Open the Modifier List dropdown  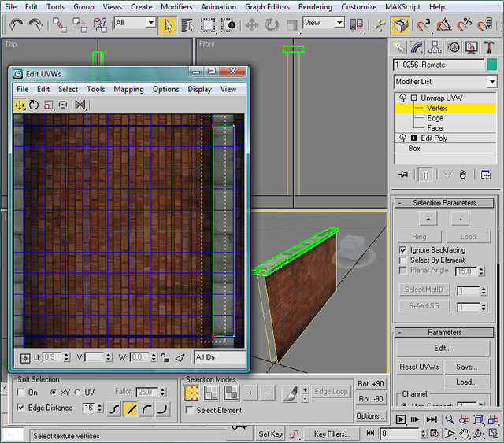click(446, 82)
